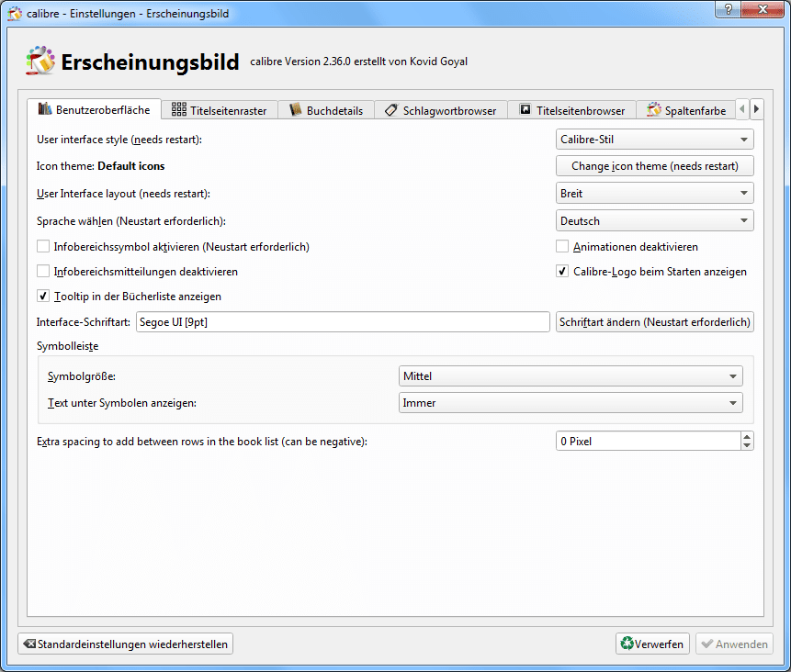
Task: Open the Sprache wählen language dropdown
Action: click(655, 221)
